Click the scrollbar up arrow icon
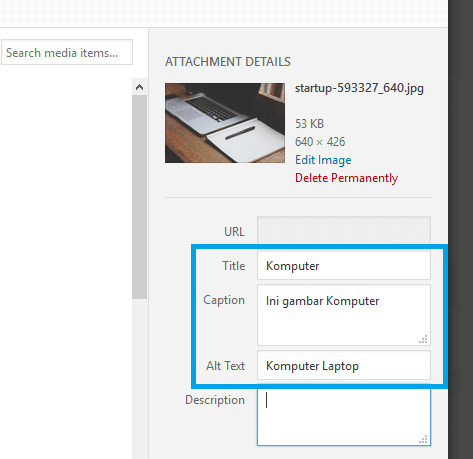The width and height of the screenshot is (473, 459). (139, 87)
